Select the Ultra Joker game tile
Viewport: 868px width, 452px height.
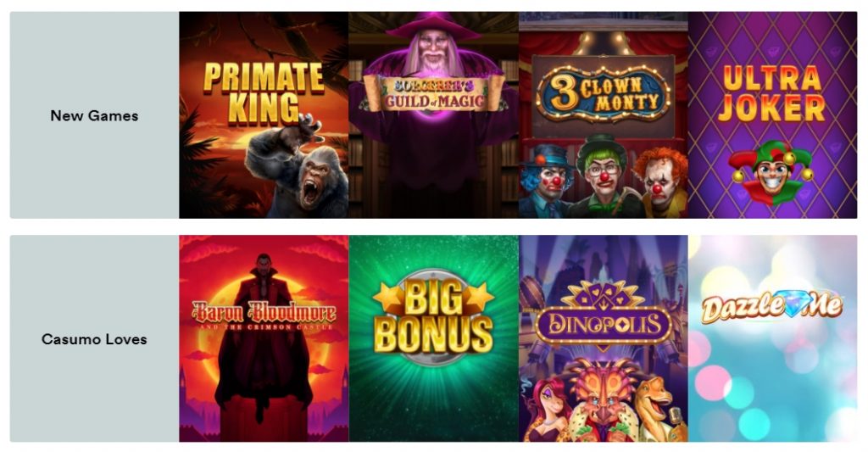(x=773, y=114)
